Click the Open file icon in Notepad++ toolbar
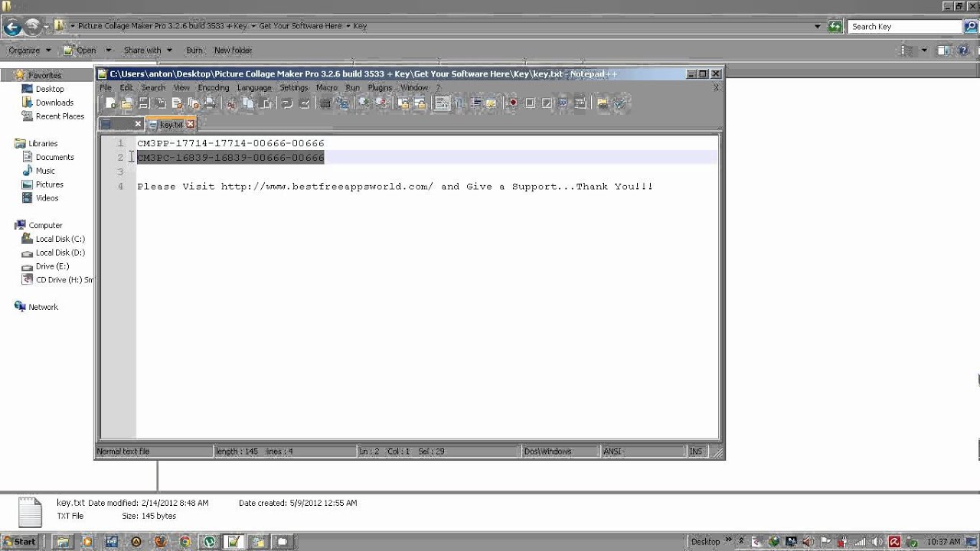Screen dimensions: 980x551 [x=127, y=103]
